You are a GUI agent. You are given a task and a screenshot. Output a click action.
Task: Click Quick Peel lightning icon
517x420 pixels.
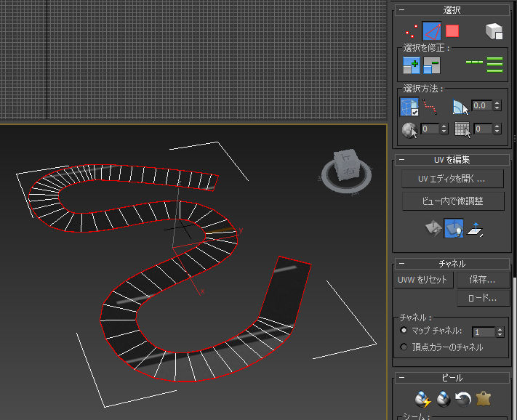[422, 399]
